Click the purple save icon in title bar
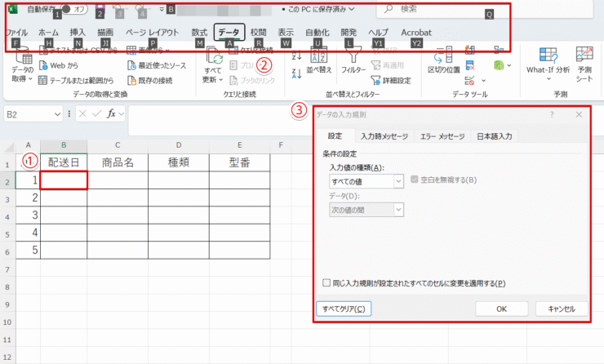Viewport: 604px width, 364px height. [x=100, y=8]
